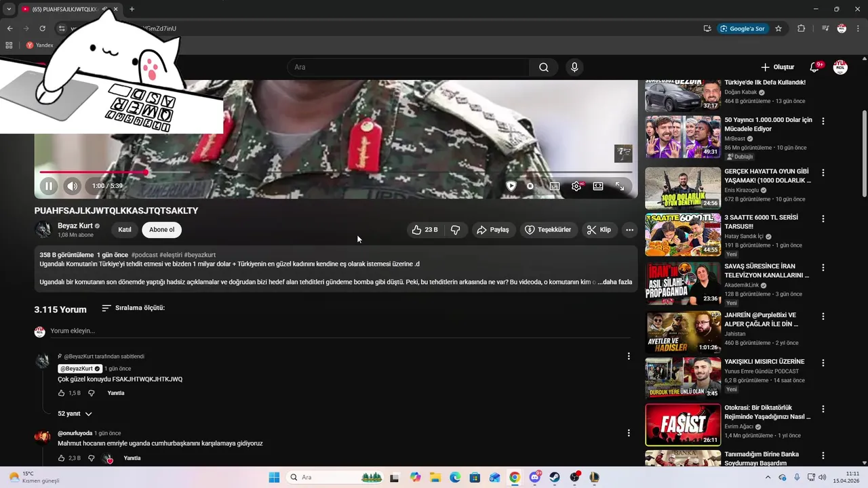This screenshot has width=868, height=488.
Task: Click the YouTube search input field
Action: point(408,67)
